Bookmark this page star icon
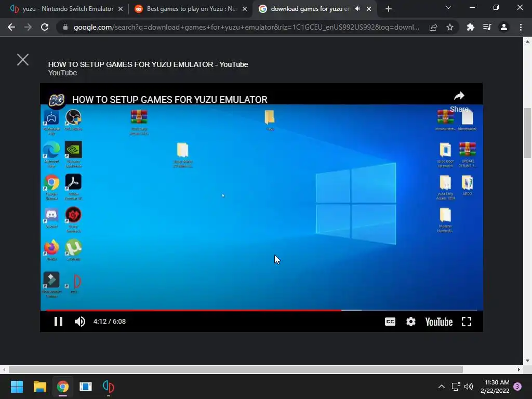This screenshot has height=399, width=532. (449, 27)
